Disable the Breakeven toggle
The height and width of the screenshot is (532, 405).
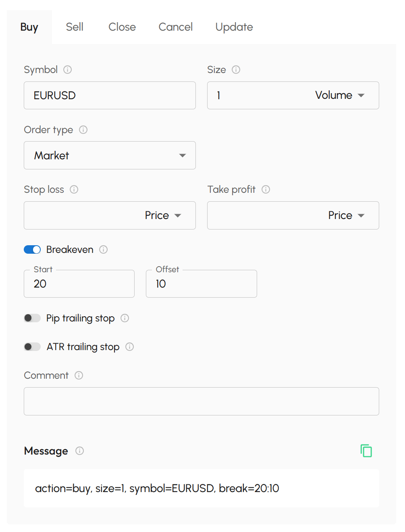[32, 250]
